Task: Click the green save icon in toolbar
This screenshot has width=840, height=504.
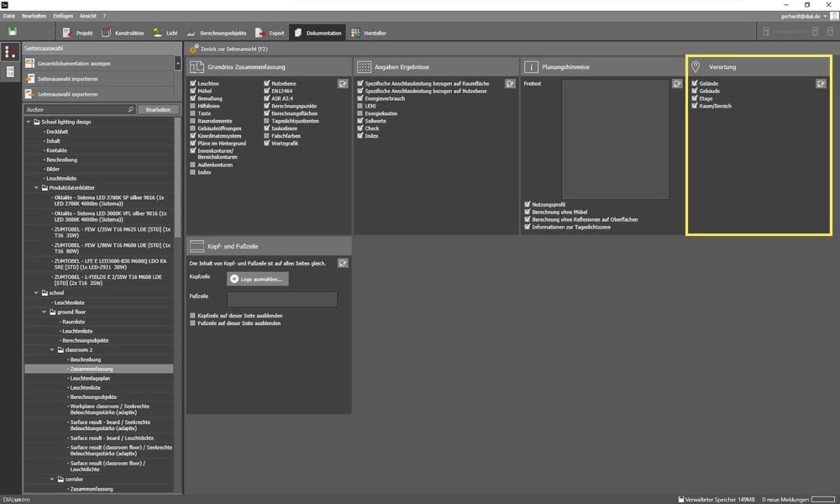Action: click(x=12, y=32)
